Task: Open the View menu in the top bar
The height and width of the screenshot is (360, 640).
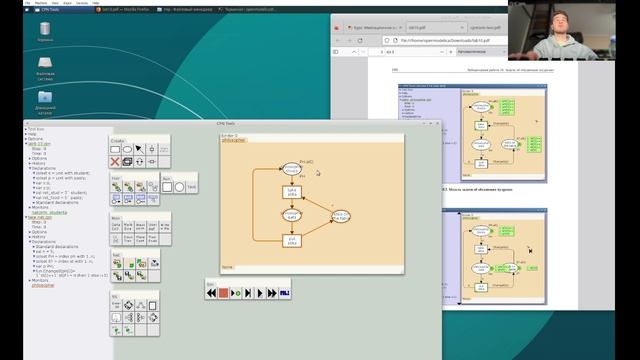Action: [x=55, y=3]
